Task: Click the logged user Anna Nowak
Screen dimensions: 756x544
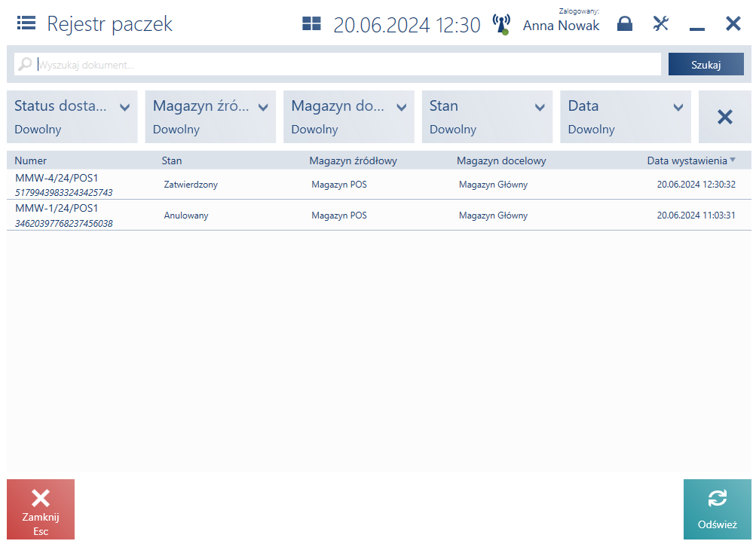Action: (x=562, y=26)
